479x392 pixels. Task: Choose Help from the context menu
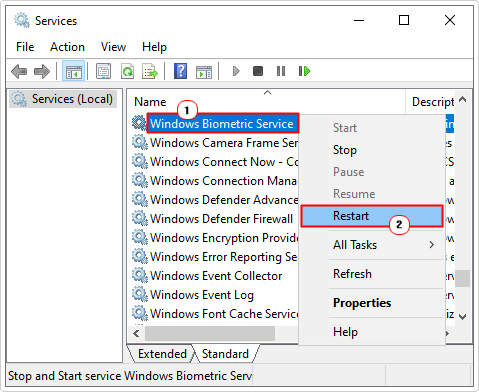click(372, 332)
